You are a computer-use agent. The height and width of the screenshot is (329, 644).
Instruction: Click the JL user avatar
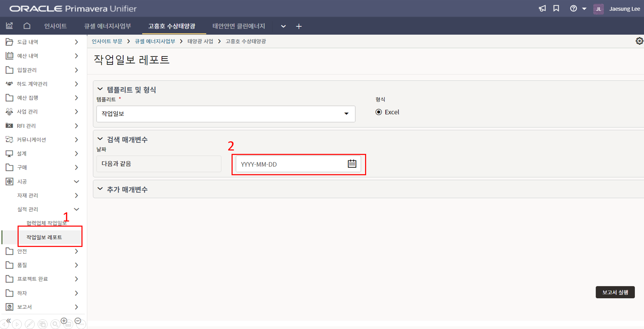pos(598,9)
